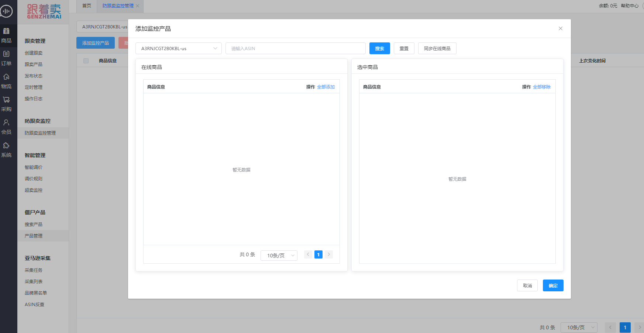Image resolution: width=644 pixels, height=333 pixels.
Task: Open 采集列表 in the side menu
Action: [x=34, y=282]
